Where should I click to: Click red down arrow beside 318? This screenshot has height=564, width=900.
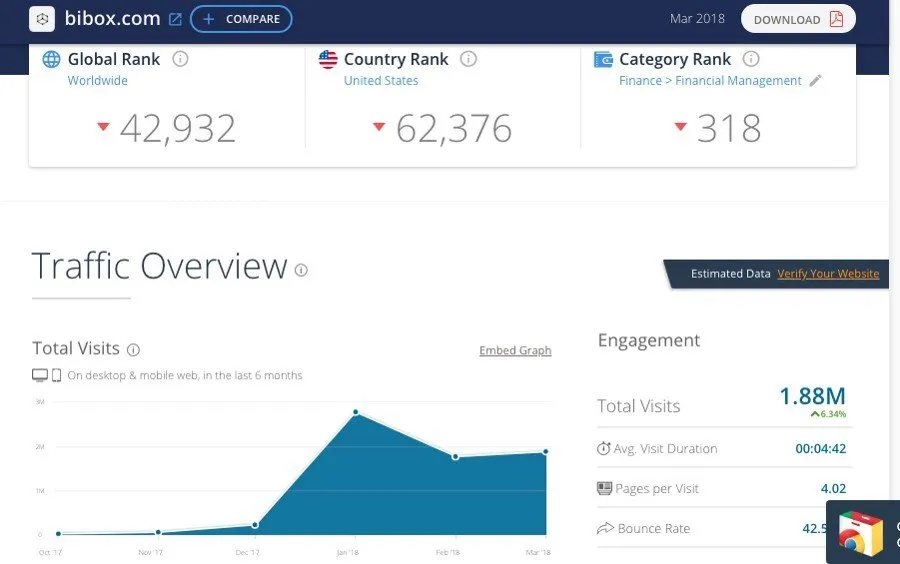[681, 126]
